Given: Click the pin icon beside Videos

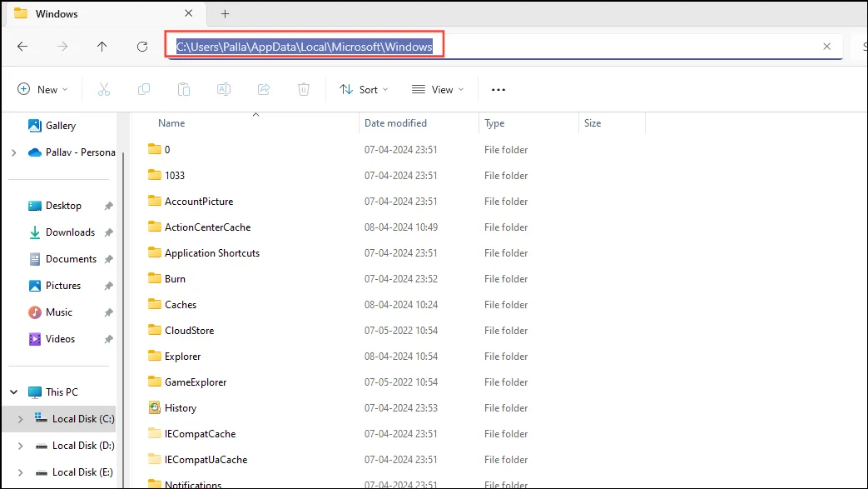Looking at the screenshot, I should (108, 339).
